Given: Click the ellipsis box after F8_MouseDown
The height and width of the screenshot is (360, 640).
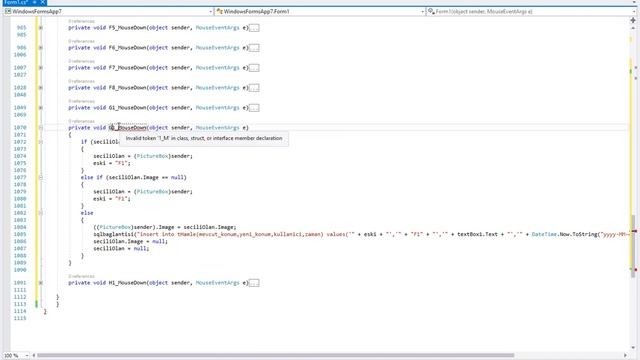Looking at the screenshot, I should tap(254, 88).
